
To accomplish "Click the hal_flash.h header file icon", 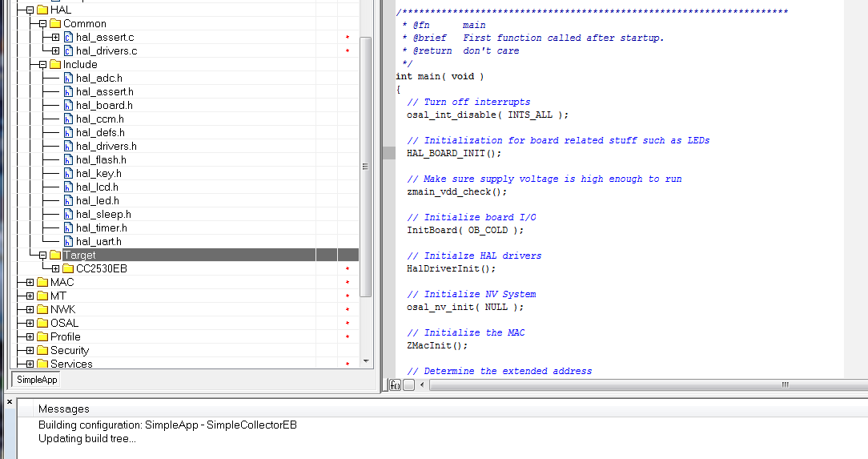I will coord(68,160).
